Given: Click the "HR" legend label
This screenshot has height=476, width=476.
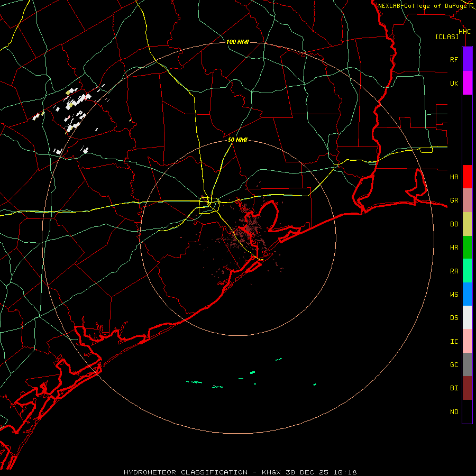Looking at the screenshot, I should click(454, 248).
